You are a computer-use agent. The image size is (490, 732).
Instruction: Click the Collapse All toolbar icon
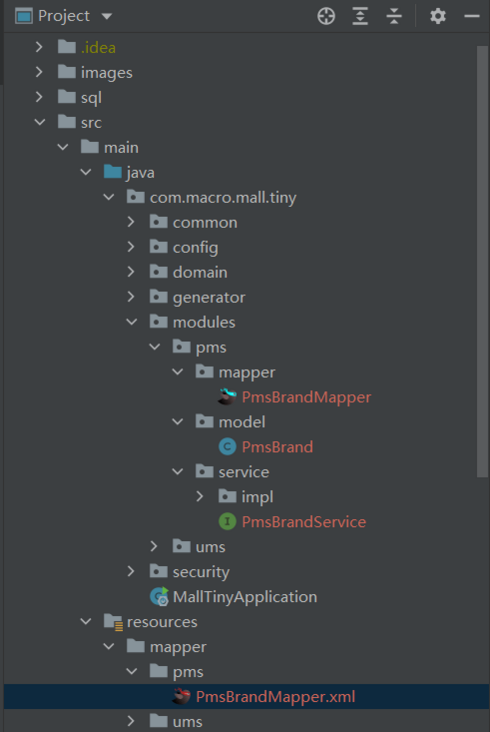pos(394,16)
